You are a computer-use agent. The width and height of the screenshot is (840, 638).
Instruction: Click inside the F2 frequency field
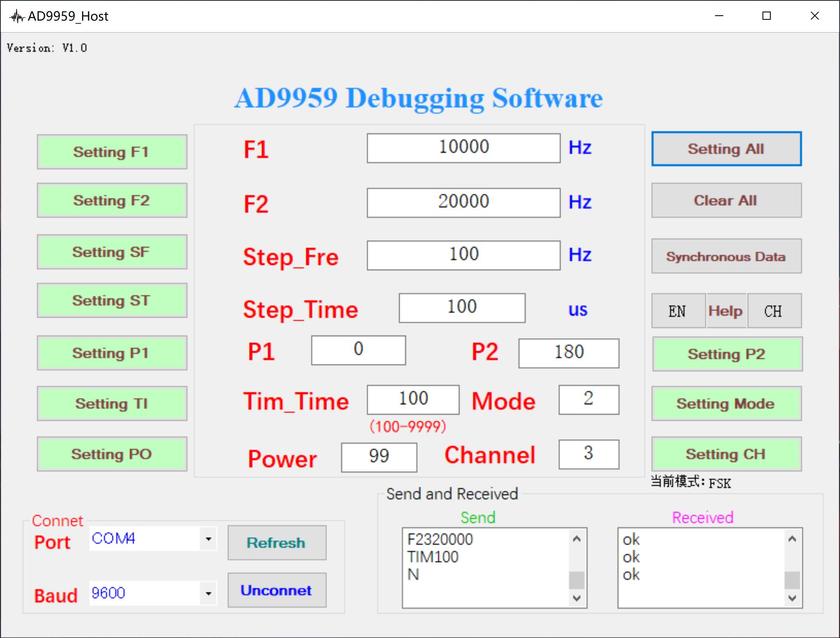click(x=463, y=202)
